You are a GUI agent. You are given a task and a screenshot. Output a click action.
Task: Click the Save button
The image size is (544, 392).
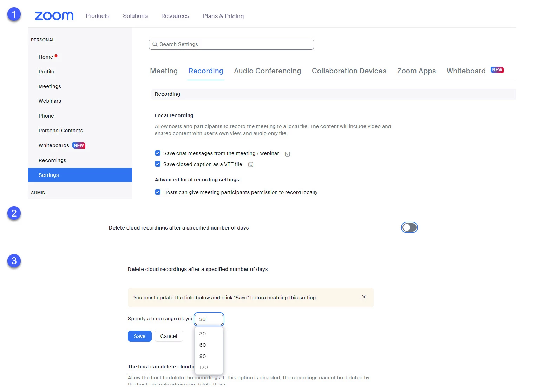coord(140,336)
